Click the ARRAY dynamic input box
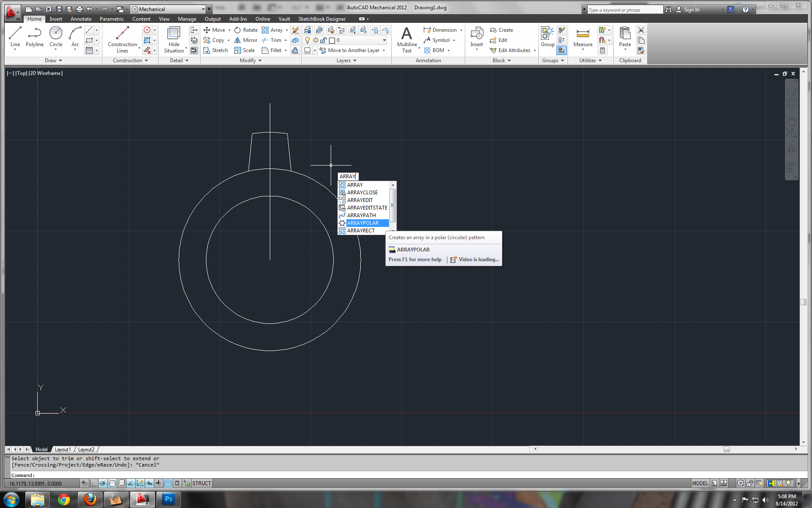The height and width of the screenshot is (508, 812). pyautogui.click(x=348, y=177)
